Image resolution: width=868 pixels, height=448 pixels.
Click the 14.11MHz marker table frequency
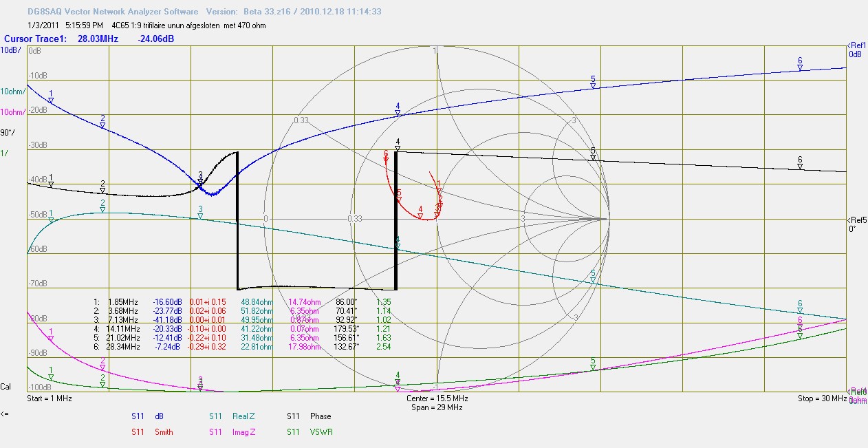(122, 329)
